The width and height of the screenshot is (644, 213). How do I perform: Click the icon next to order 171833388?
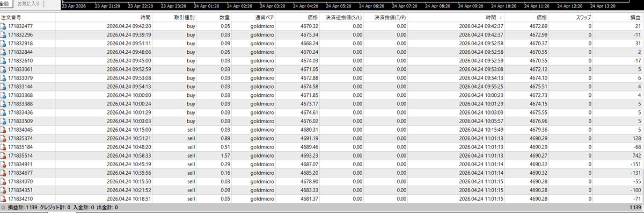3,104
